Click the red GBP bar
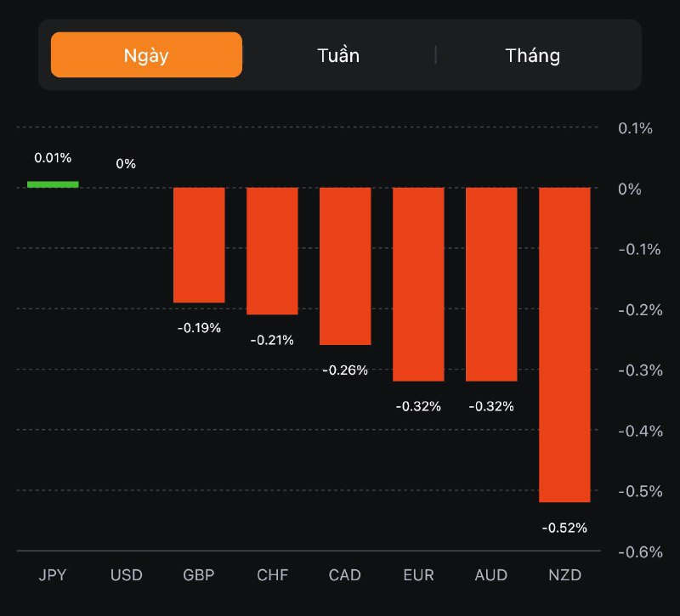 pos(199,245)
